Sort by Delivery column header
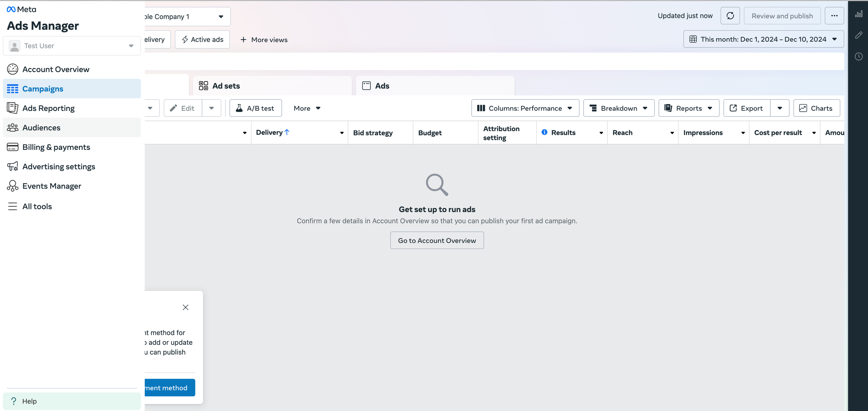Image resolution: width=868 pixels, height=411 pixels. (273, 132)
